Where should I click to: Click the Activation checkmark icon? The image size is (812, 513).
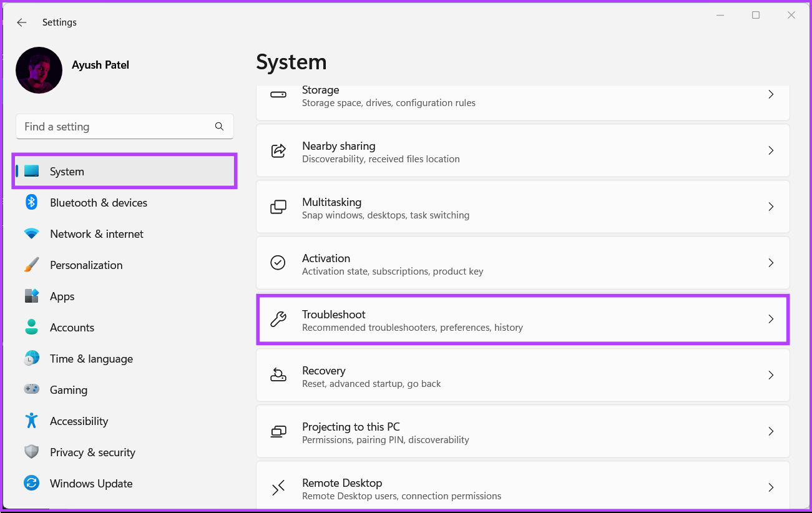pos(278,263)
